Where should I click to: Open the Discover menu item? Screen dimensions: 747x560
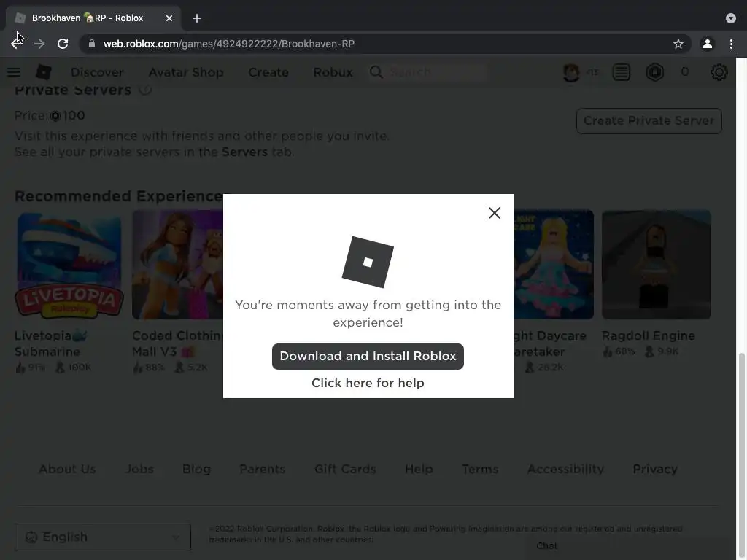(97, 72)
